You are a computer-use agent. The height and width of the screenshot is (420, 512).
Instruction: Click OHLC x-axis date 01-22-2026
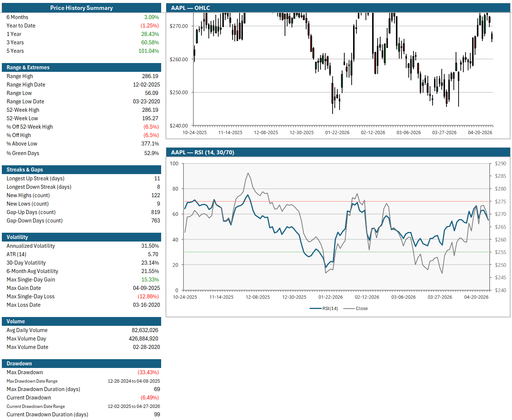tap(337, 133)
